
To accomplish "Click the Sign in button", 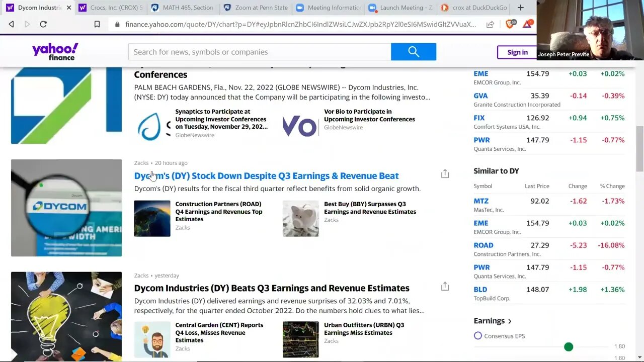I will point(517,52).
